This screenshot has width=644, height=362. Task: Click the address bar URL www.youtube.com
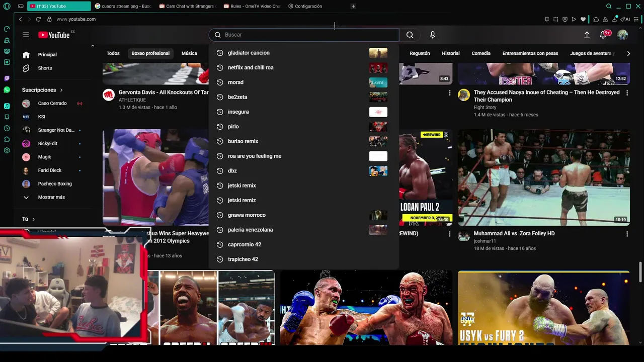pos(76,19)
